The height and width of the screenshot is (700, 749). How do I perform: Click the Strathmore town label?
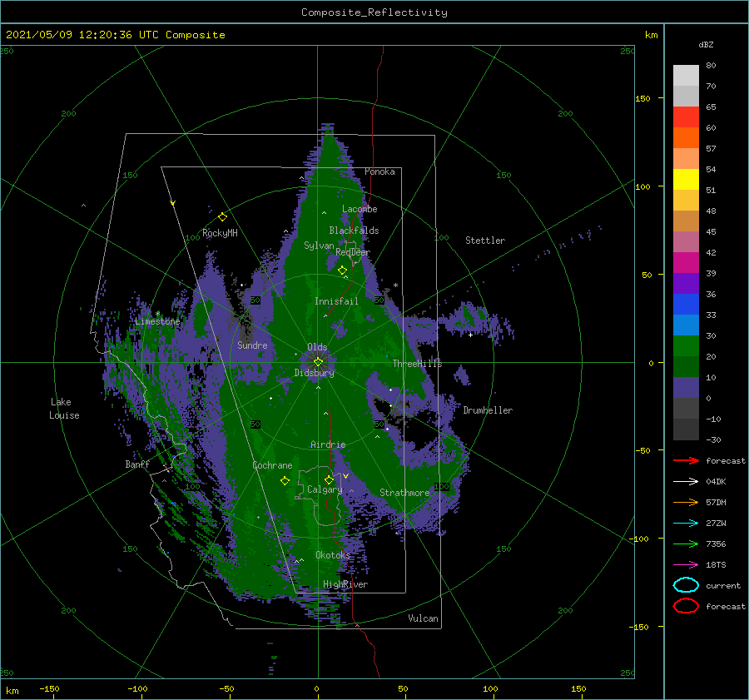404,492
